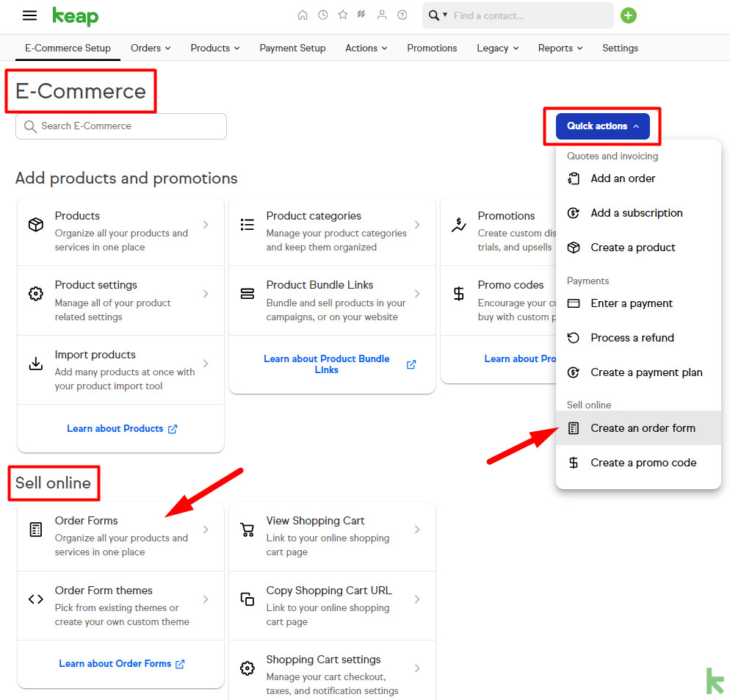Click the Process a refund arrow icon
This screenshot has width=730, height=700.
tap(574, 338)
